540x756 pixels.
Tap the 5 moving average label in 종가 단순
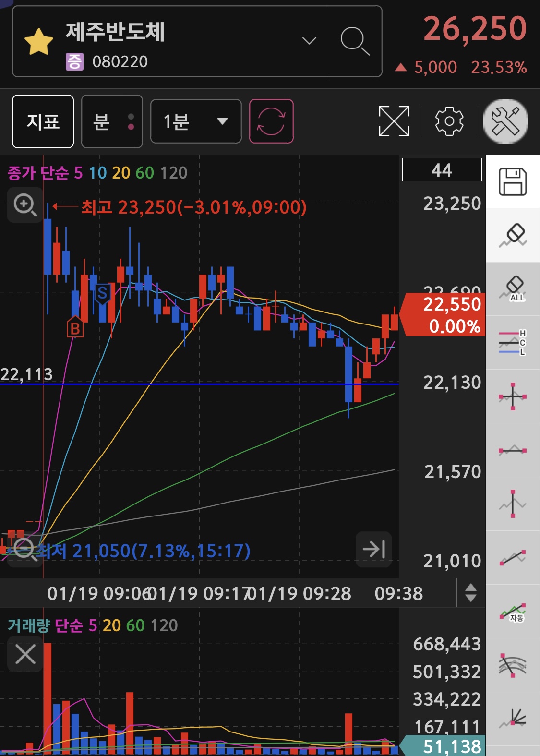pos(78,173)
